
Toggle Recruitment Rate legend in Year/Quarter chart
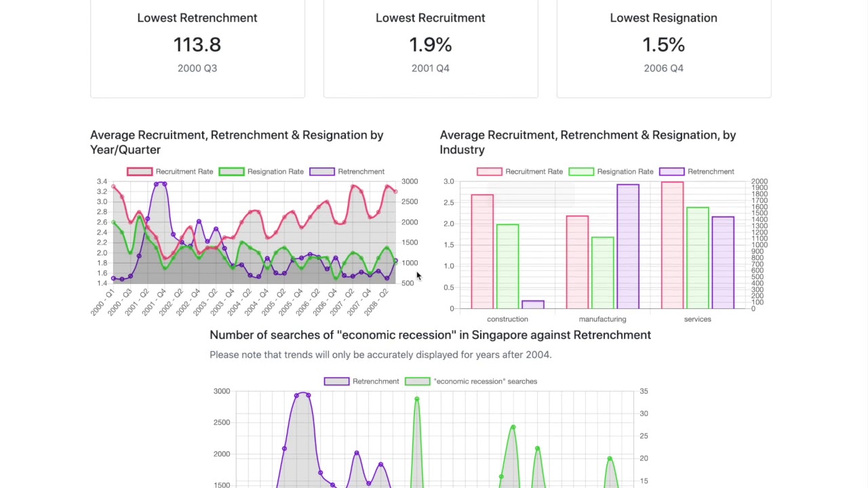click(x=170, y=171)
